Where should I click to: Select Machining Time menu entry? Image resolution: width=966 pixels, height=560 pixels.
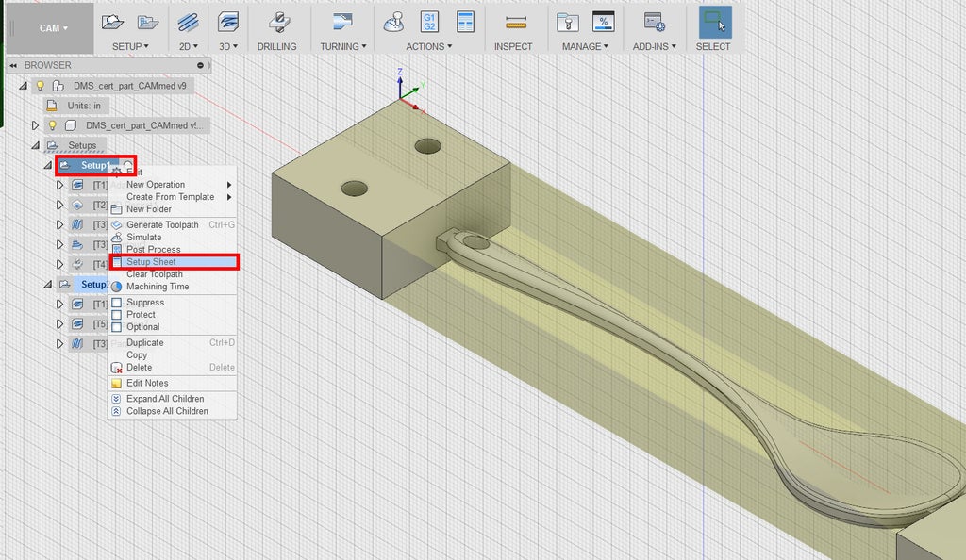point(173,287)
